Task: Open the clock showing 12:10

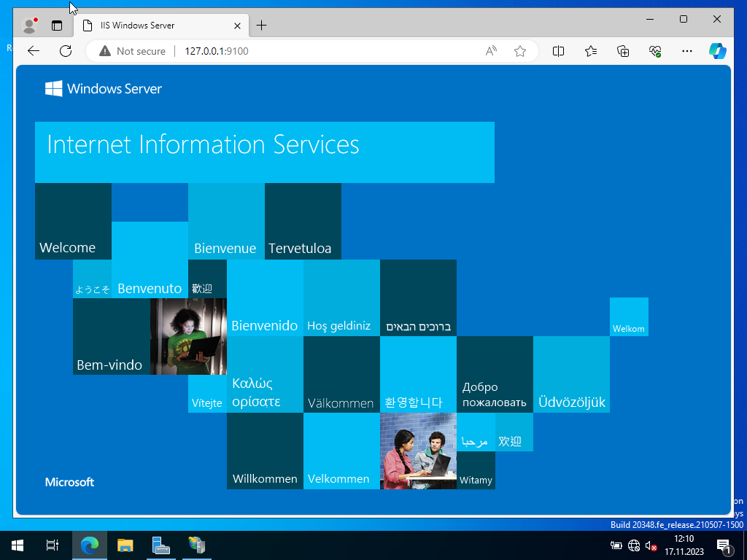Action: click(684, 545)
